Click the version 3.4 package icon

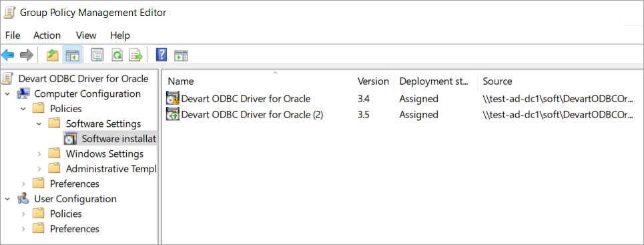172,99
